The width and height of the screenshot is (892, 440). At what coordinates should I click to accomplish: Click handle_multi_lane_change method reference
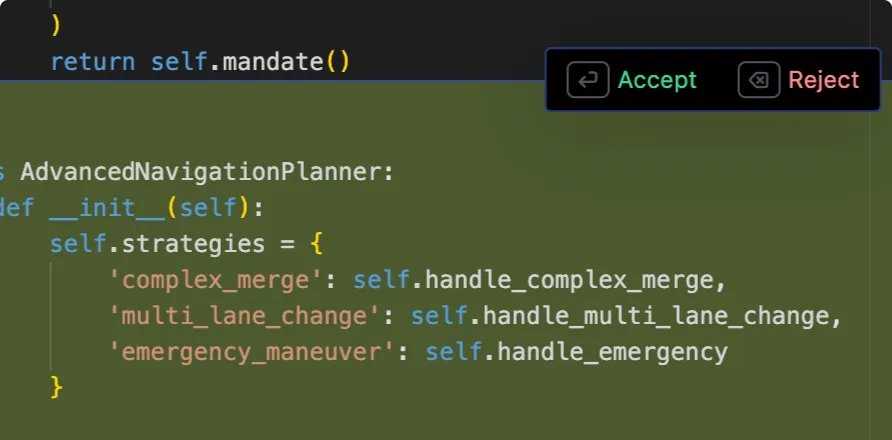pyautogui.click(x=655, y=316)
